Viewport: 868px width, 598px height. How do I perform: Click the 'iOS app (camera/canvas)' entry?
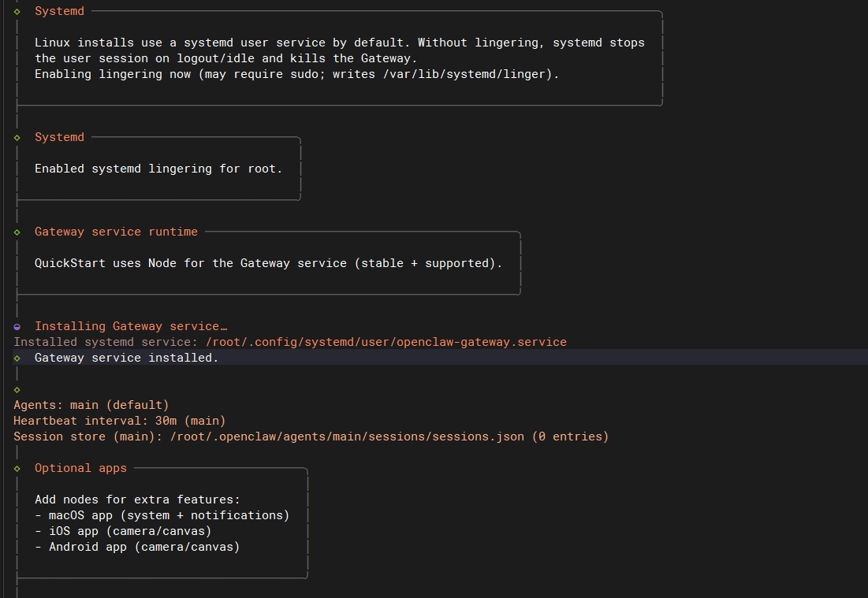(130, 531)
